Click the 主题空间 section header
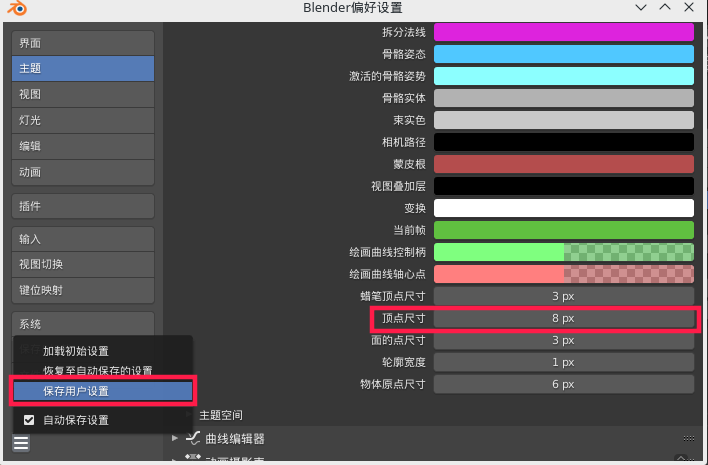Image resolution: width=708 pixels, height=465 pixels. click(221, 415)
